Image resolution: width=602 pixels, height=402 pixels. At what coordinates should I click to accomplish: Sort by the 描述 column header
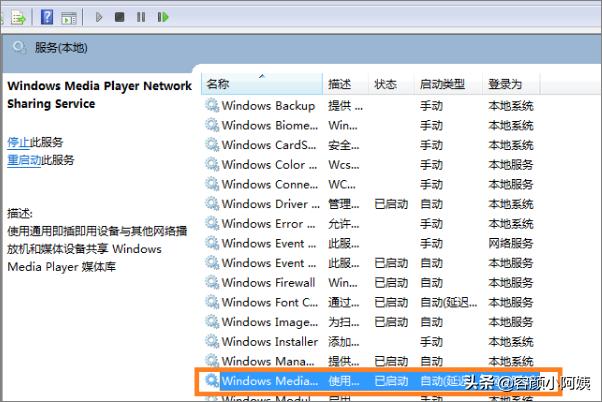(346, 84)
